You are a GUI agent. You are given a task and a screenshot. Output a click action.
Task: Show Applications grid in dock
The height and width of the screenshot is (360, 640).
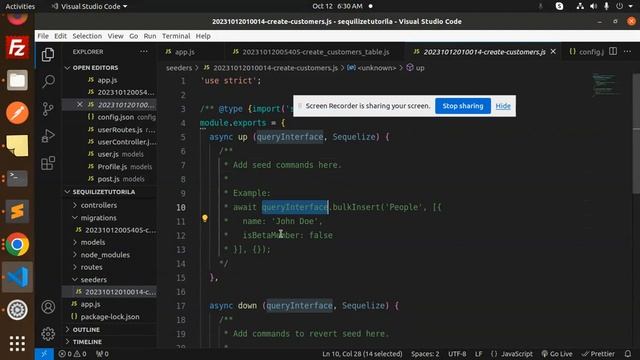[x=17, y=343]
